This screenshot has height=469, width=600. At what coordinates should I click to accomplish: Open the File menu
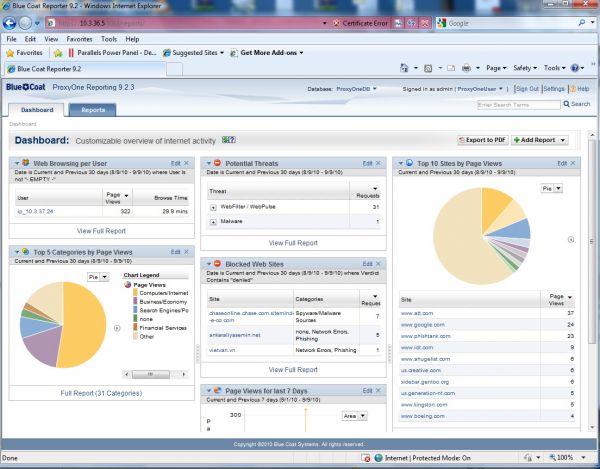tap(11, 39)
